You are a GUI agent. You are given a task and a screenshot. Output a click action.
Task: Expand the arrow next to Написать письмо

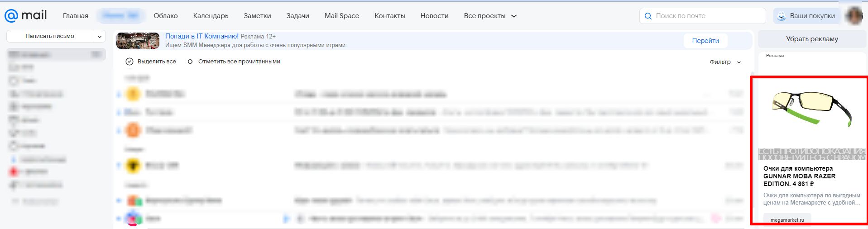pos(100,37)
